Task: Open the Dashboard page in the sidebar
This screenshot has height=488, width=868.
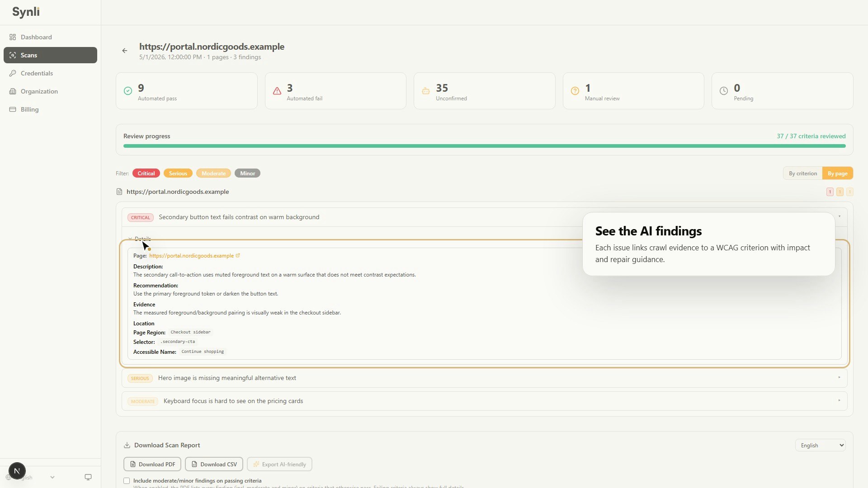Action: pos(50,37)
